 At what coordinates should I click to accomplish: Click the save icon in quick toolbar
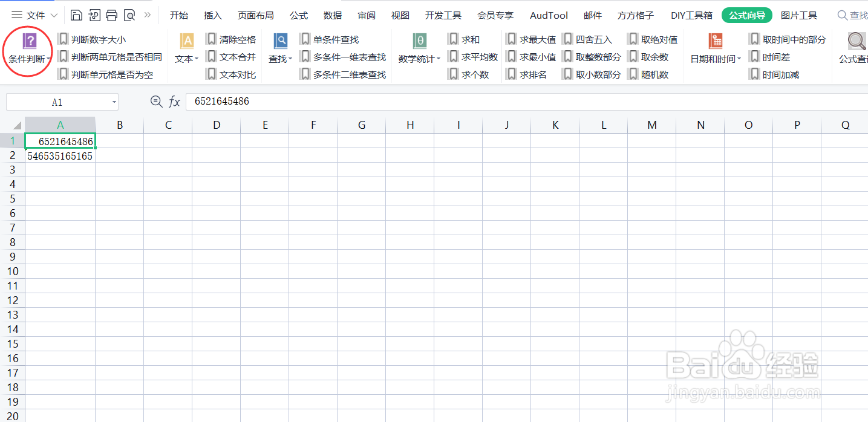click(x=76, y=15)
